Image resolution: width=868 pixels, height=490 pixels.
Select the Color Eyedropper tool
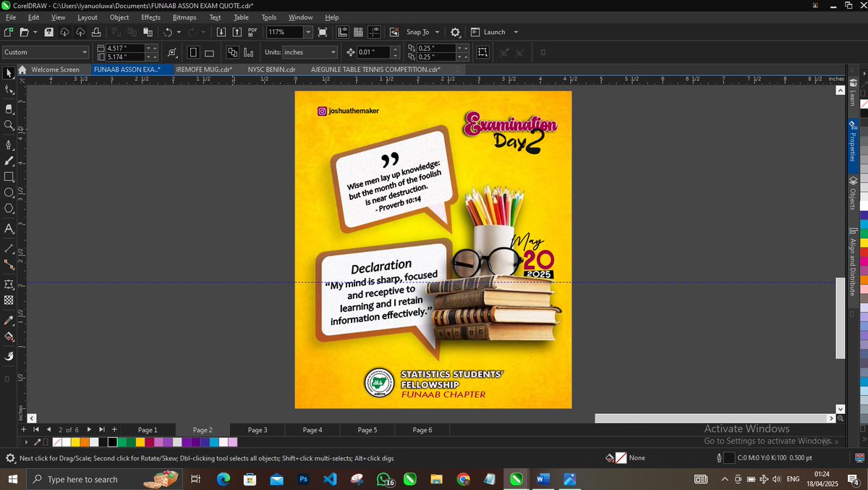9,319
